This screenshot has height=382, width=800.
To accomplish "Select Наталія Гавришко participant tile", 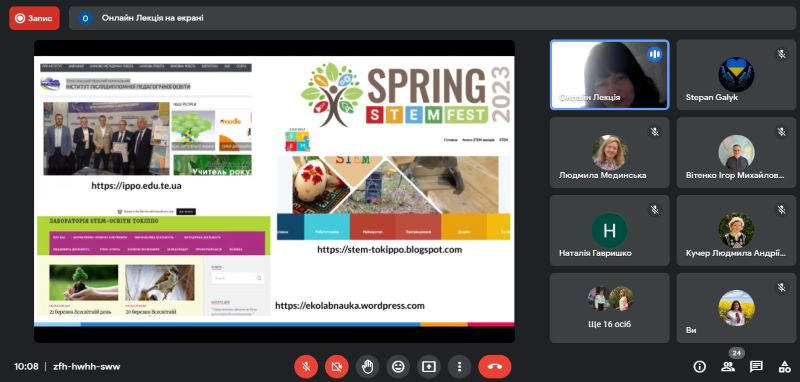I will (609, 231).
